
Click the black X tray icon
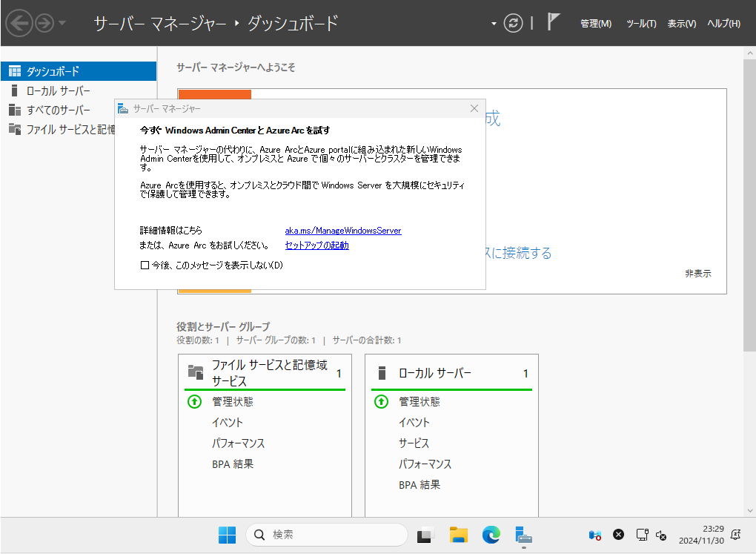pyautogui.click(x=619, y=534)
